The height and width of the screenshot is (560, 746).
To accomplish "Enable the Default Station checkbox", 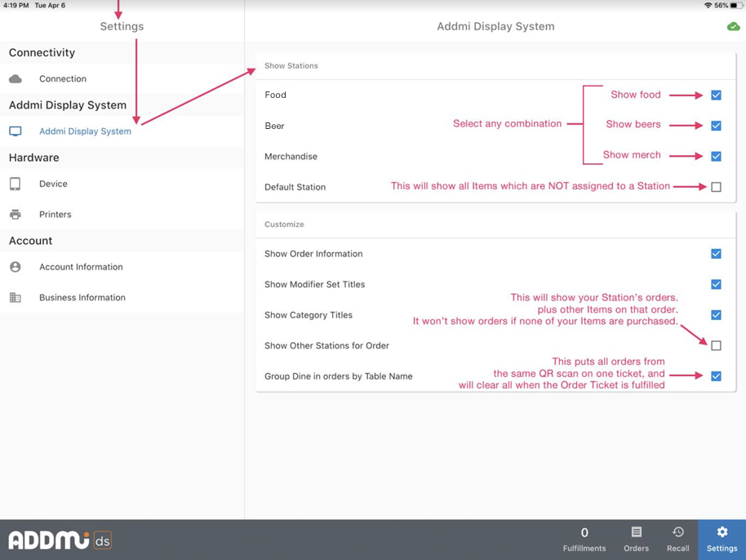I will click(x=716, y=187).
